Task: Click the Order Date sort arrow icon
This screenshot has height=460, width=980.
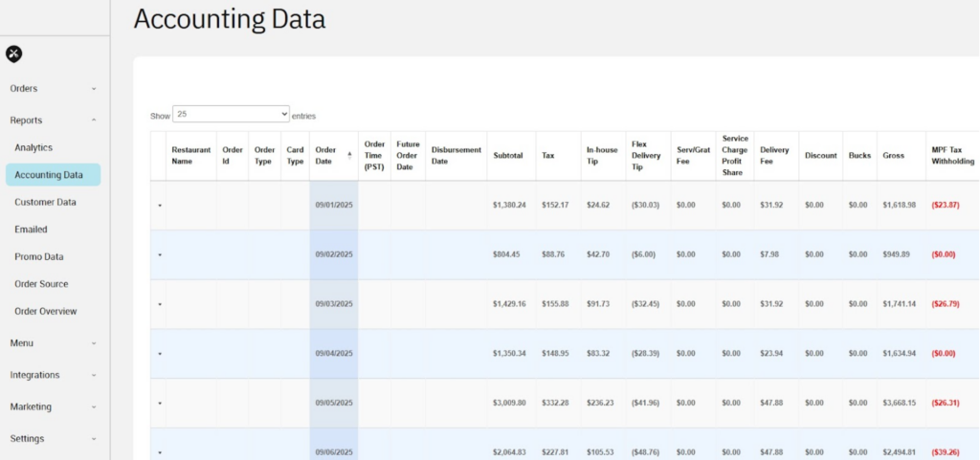Action: pos(349,154)
